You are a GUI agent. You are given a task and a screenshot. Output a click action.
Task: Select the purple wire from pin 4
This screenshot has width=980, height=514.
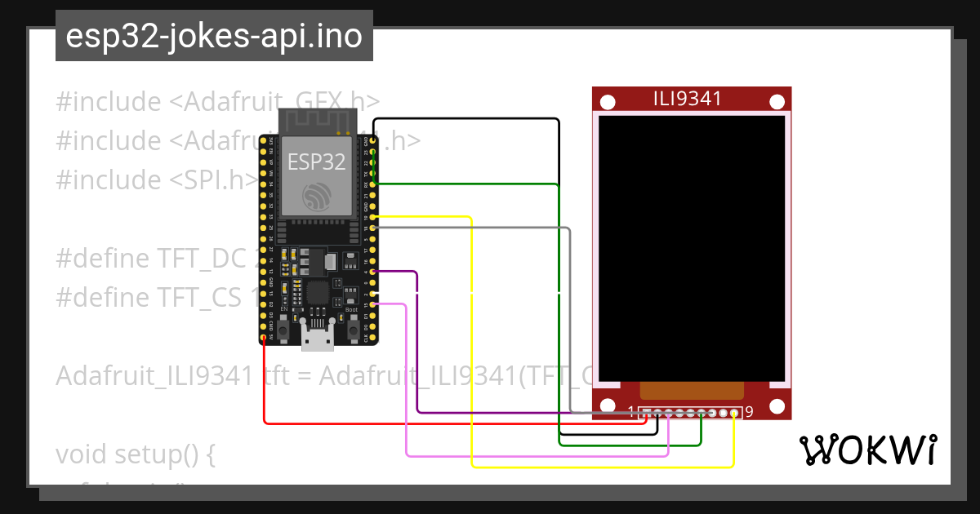[x=418, y=343]
